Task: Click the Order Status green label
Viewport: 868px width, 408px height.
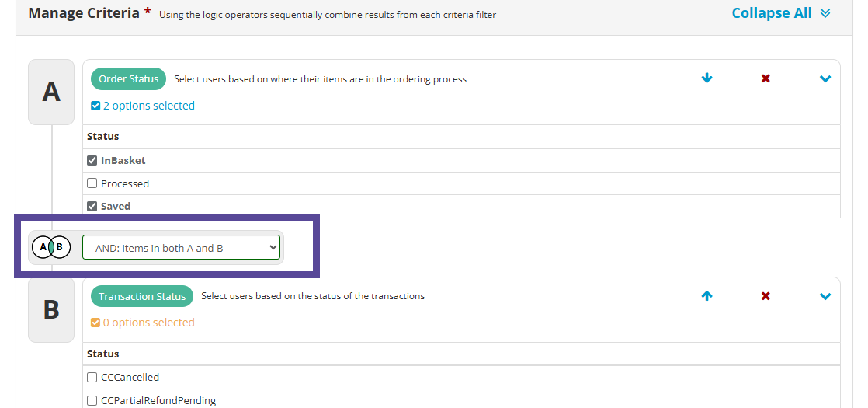Action: [128, 78]
